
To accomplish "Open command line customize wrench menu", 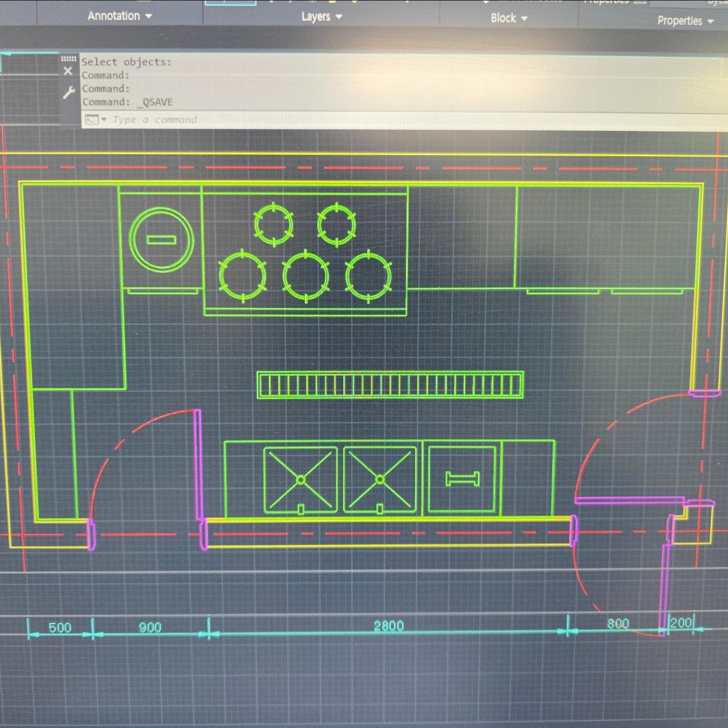I will pyautogui.click(x=69, y=93).
